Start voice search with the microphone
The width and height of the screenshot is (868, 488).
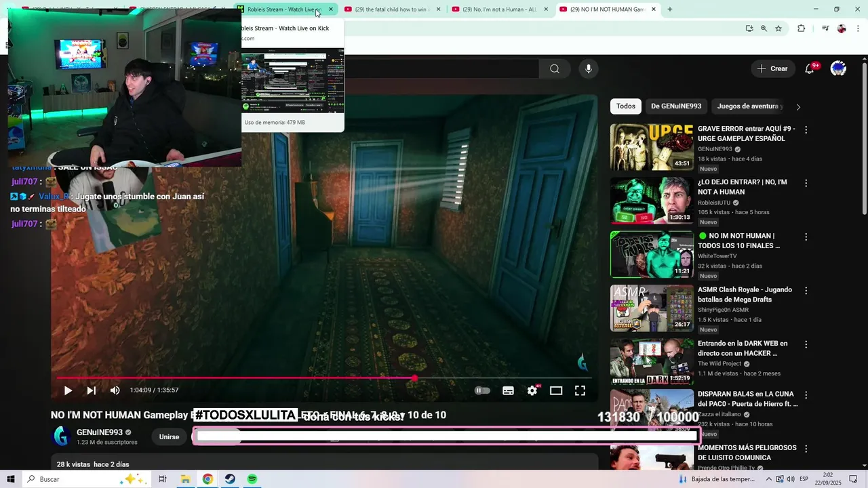click(x=589, y=68)
